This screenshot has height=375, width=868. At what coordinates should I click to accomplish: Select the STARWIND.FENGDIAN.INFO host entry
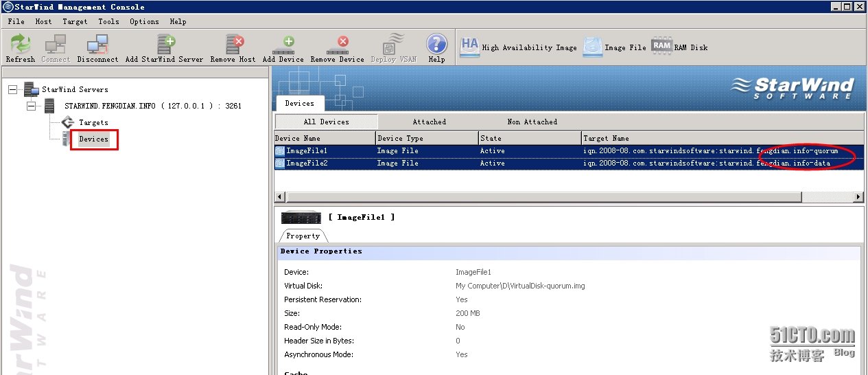click(153, 106)
